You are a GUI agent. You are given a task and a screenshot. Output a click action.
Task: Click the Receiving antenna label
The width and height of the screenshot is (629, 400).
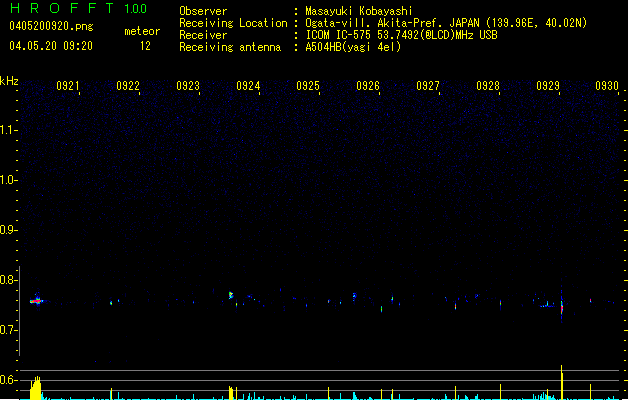pos(230,47)
